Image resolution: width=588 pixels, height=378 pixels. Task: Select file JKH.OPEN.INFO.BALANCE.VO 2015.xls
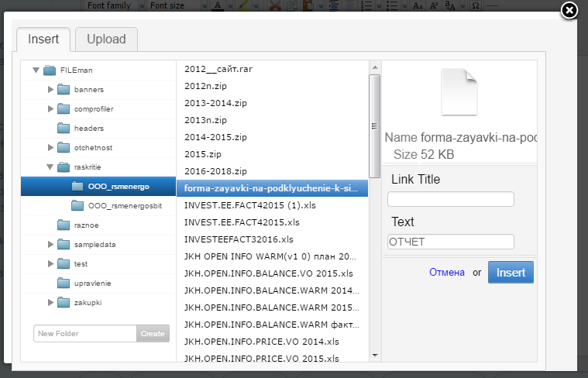click(x=272, y=273)
